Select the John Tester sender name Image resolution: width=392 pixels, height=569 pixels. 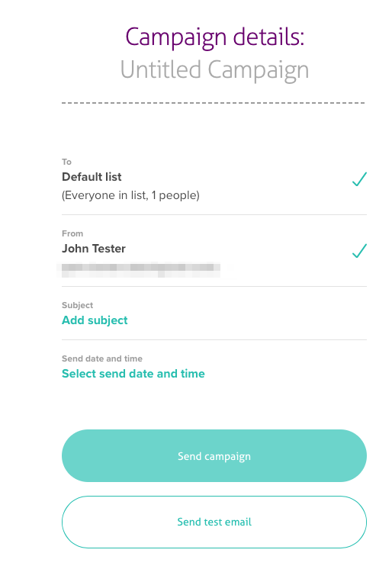[x=94, y=249]
